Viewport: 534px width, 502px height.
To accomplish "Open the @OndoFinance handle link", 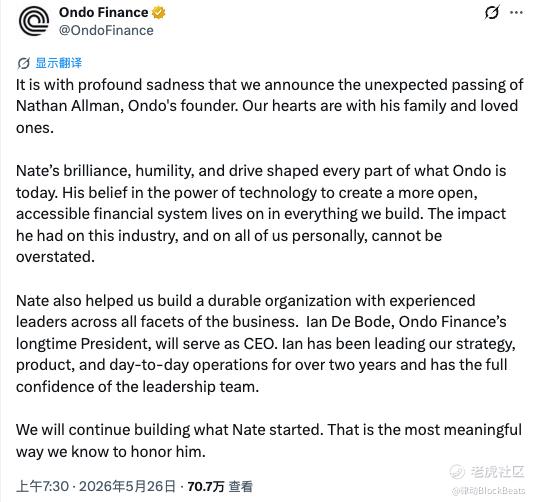I will coord(106,30).
